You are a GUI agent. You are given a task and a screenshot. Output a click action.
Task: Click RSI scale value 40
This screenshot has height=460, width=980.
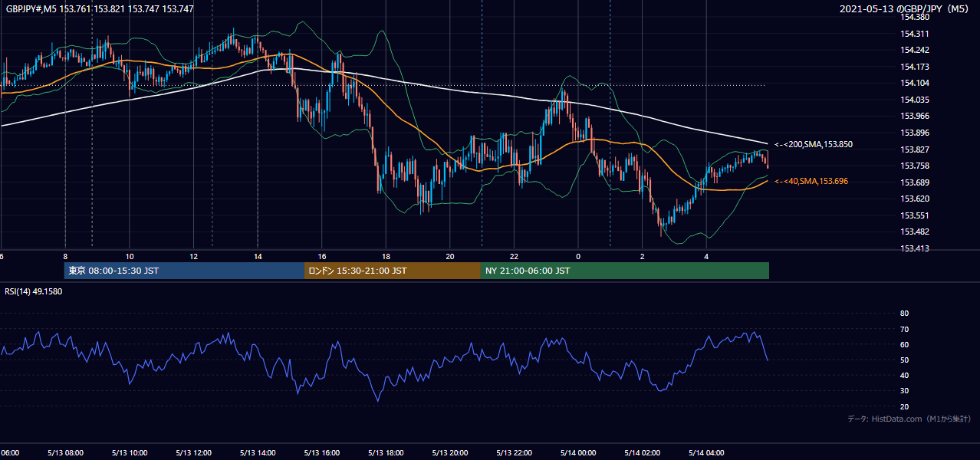coord(904,375)
